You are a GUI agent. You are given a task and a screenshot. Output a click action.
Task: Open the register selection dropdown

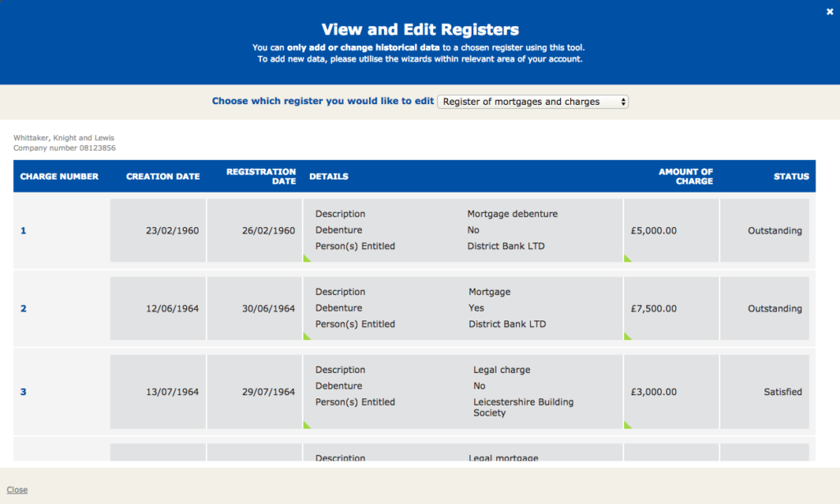[x=533, y=102]
